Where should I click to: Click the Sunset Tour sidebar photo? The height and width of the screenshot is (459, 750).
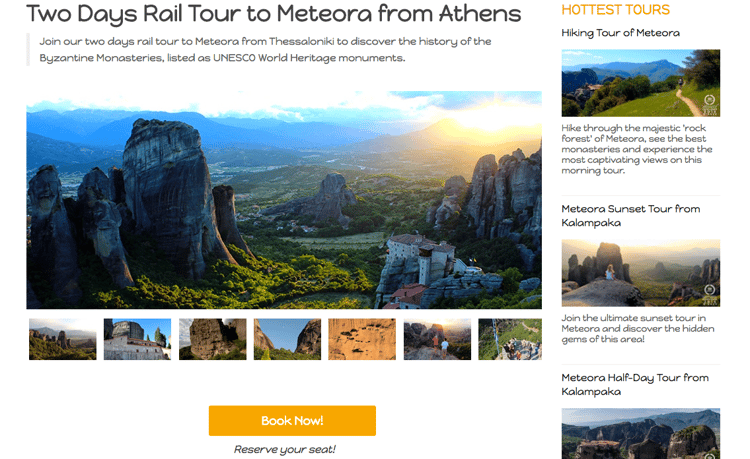[x=640, y=272]
